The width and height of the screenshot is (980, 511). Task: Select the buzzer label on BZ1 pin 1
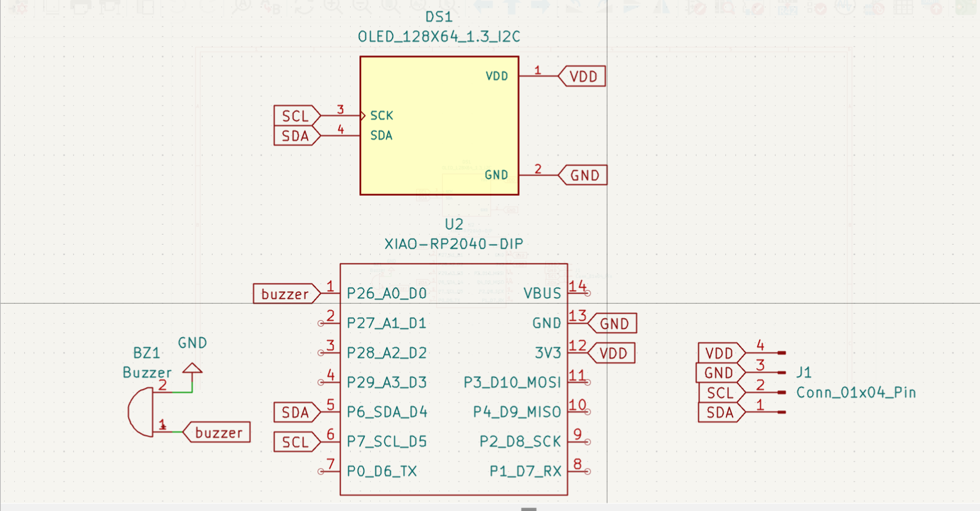point(216,432)
